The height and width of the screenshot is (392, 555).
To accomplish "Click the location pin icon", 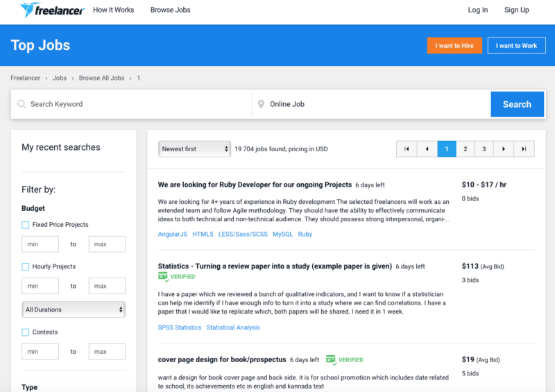I will 261,104.
